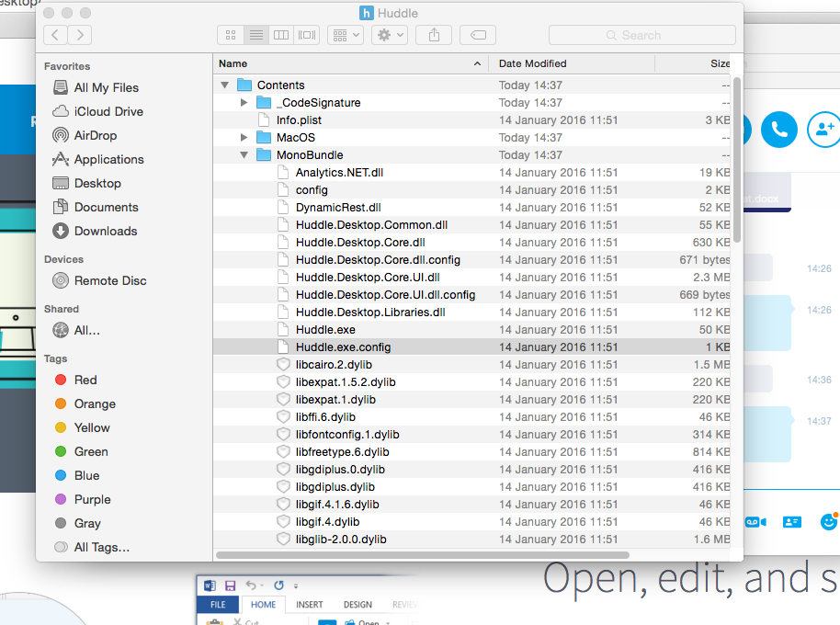
Task: Select libglib-2.0.0.dylib file
Action: pyautogui.click(x=471, y=540)
